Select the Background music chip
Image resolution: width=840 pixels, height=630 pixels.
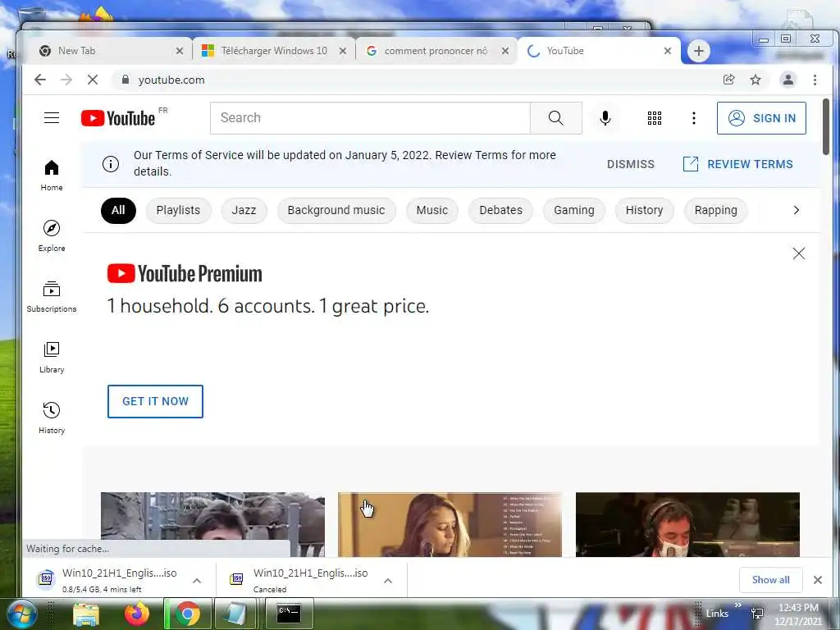click(x=336, y=210)
